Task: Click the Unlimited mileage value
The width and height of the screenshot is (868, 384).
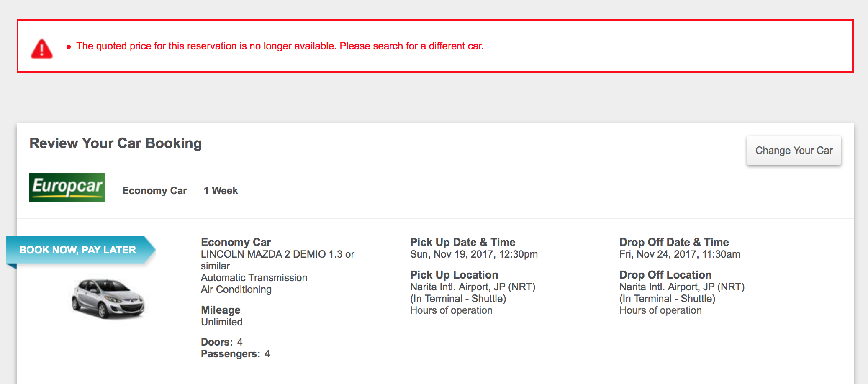Action: [221, 322]
